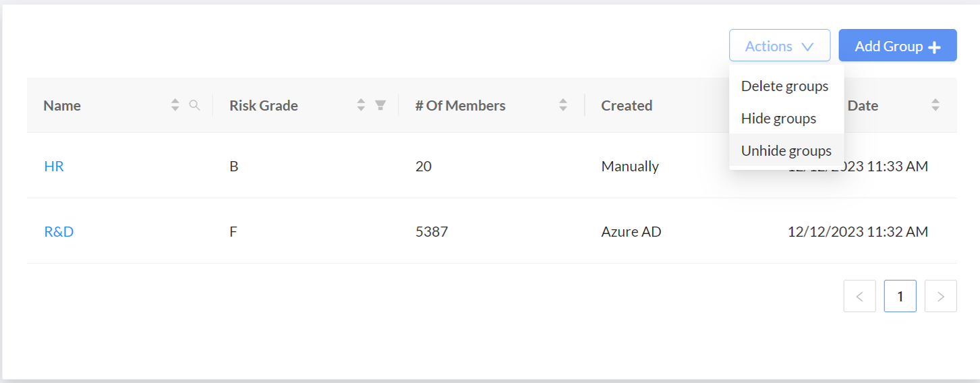The image size is (980, 383).
Task: Choose Hide groups menu option
Action: pyautogui.click(x=778, y=119)
